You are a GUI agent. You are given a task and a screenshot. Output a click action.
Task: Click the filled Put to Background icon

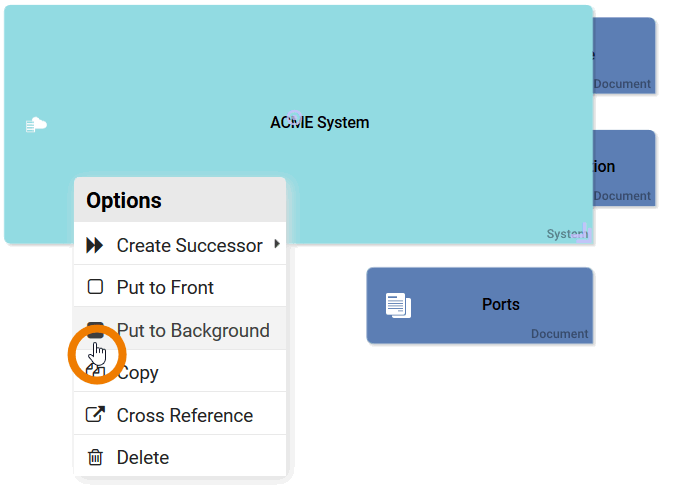[95, 326]
